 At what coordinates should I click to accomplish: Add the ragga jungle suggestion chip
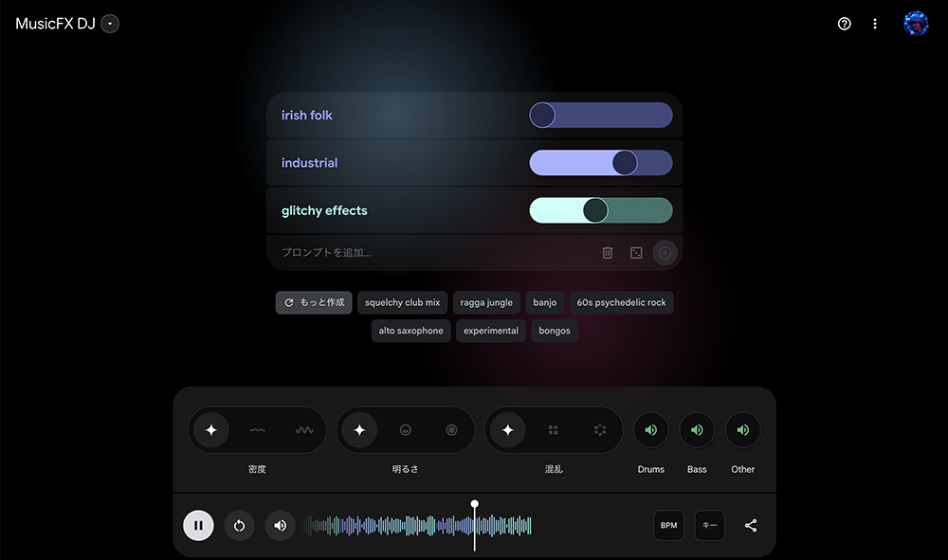(x=486, y=302)
